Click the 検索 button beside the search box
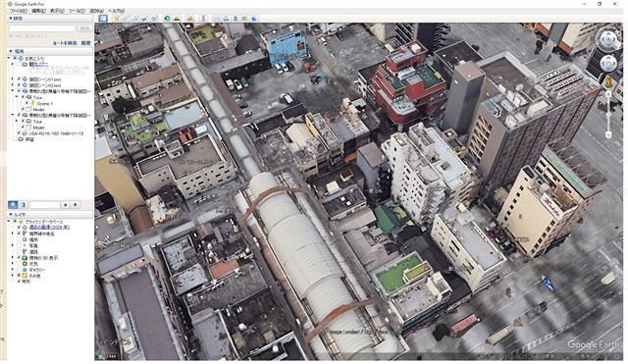 [x=84, y=28]
